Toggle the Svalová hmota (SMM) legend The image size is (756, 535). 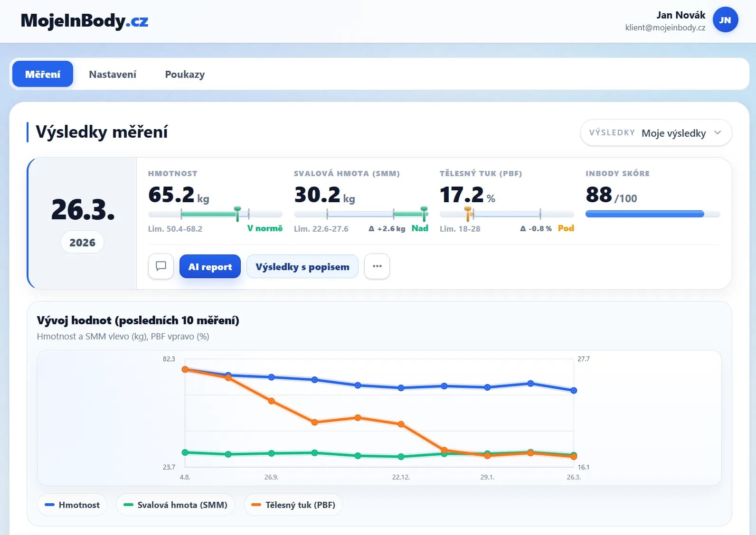175,505
